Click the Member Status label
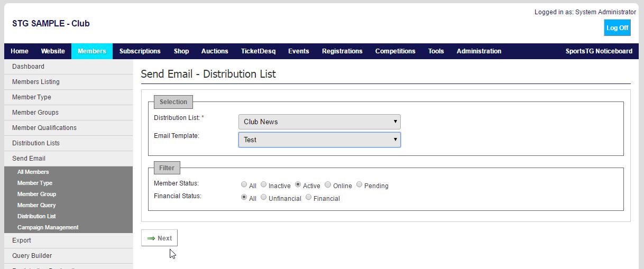This screenshot has height=269, width=644. tap(176, 183)
